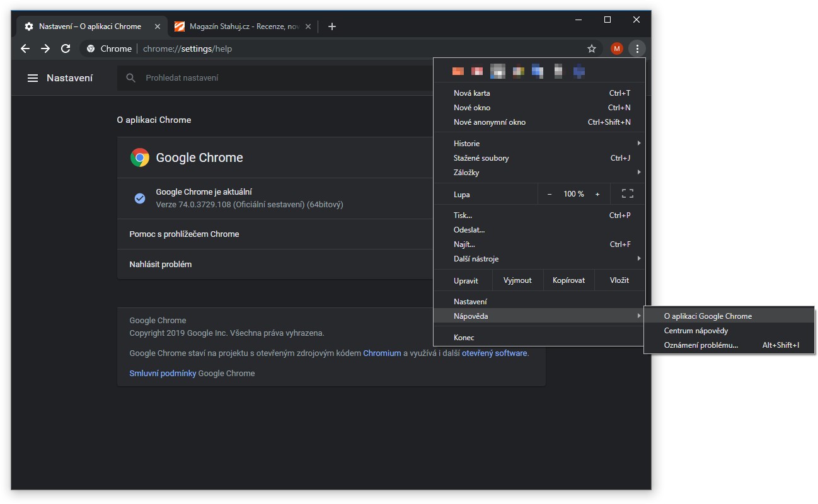Open Centrum nápovědy
818x504 pixels.
coord(729,331)
